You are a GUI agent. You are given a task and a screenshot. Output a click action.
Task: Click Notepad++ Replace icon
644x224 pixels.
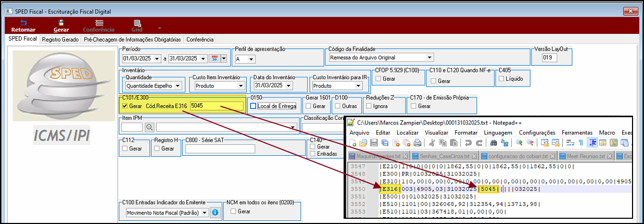[x=504, y=142]
